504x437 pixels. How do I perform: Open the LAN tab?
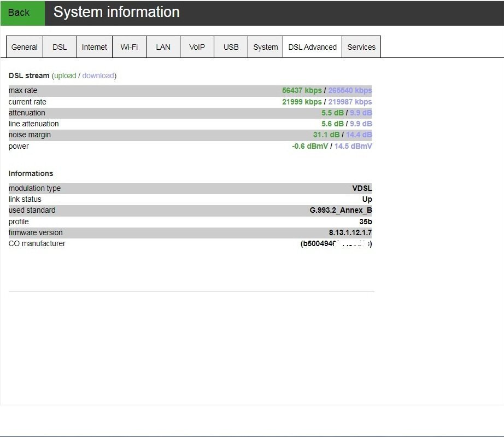click(x=163, y=47)
